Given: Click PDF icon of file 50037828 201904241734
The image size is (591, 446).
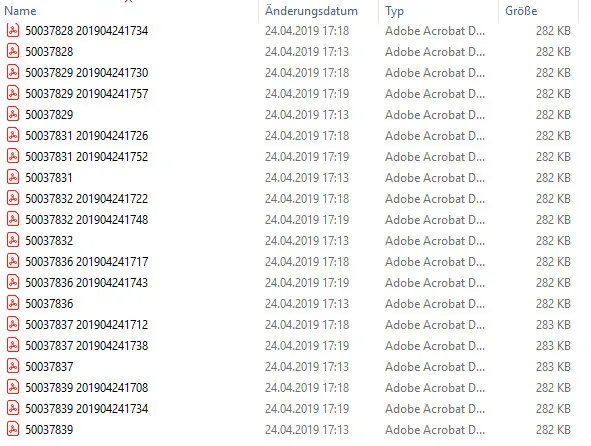Looking at the screenshot, I should pos(13,31).
